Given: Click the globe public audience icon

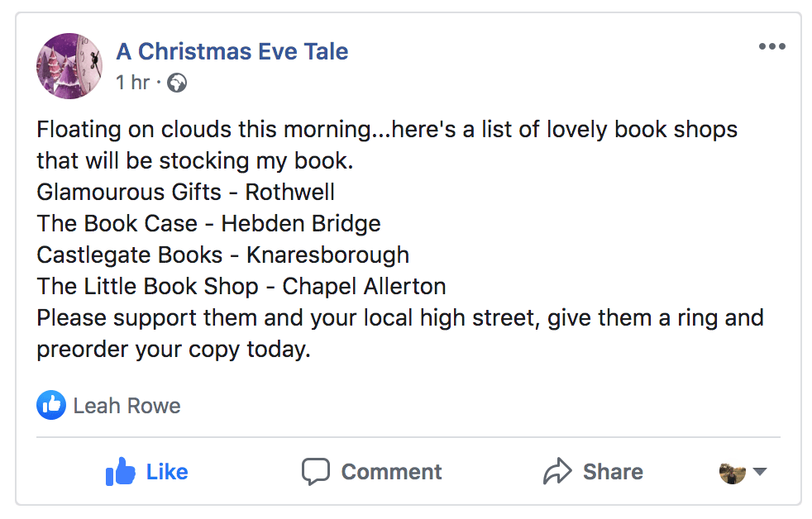Looking at the screenshot, I should click(x=177, y=83).
